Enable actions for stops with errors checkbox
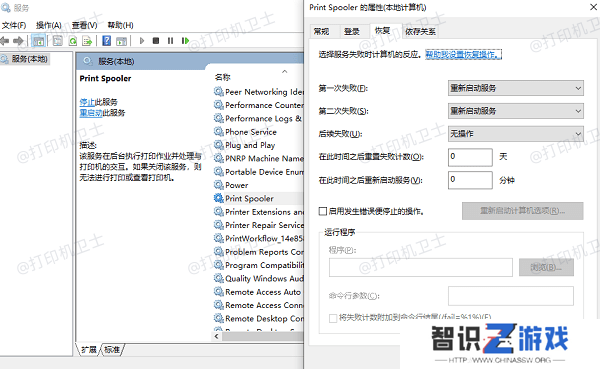Viewport: 600px width, 369px height. coord(323,211)
